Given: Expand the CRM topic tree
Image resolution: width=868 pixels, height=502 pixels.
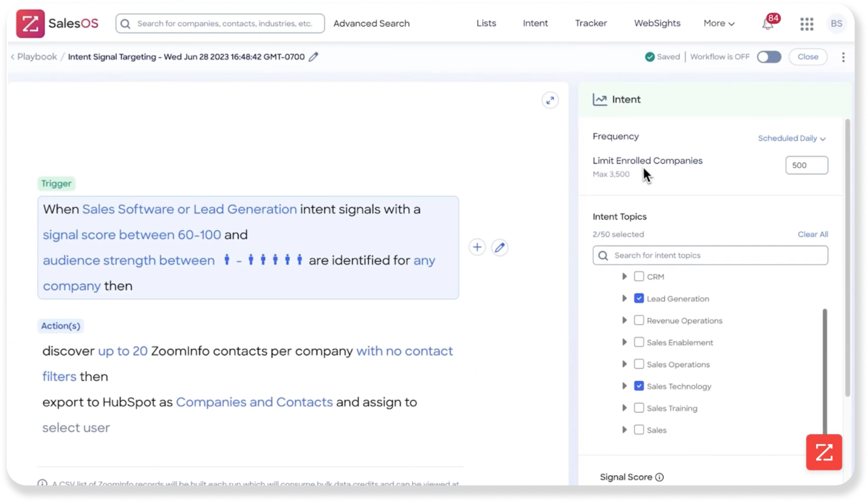Looking at the screenshot, I should point(624,276).
